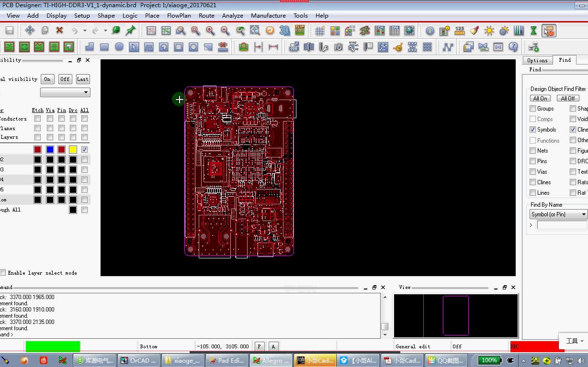Click the orange TP testpoint icon
Viewport: 588px width, 367px height.
[397, 47]
